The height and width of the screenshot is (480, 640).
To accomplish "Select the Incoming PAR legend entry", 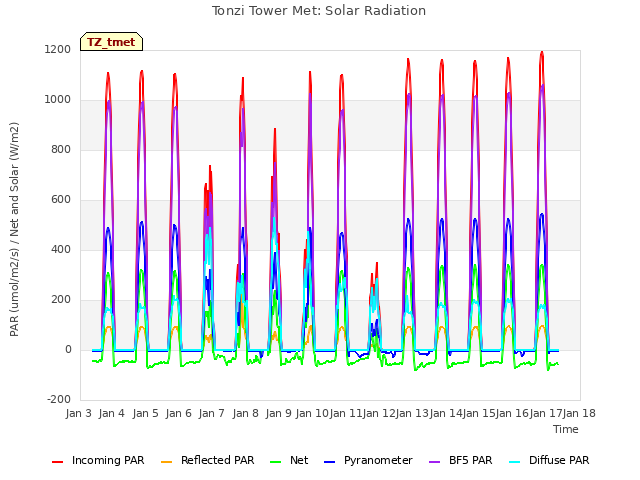I will pyautogui.click(x=98, y=460).
